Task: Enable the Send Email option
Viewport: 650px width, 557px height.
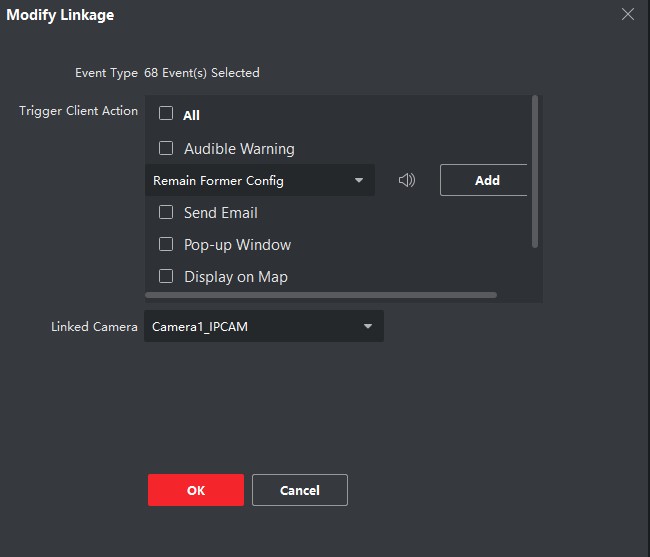Action: coord(166,212)
